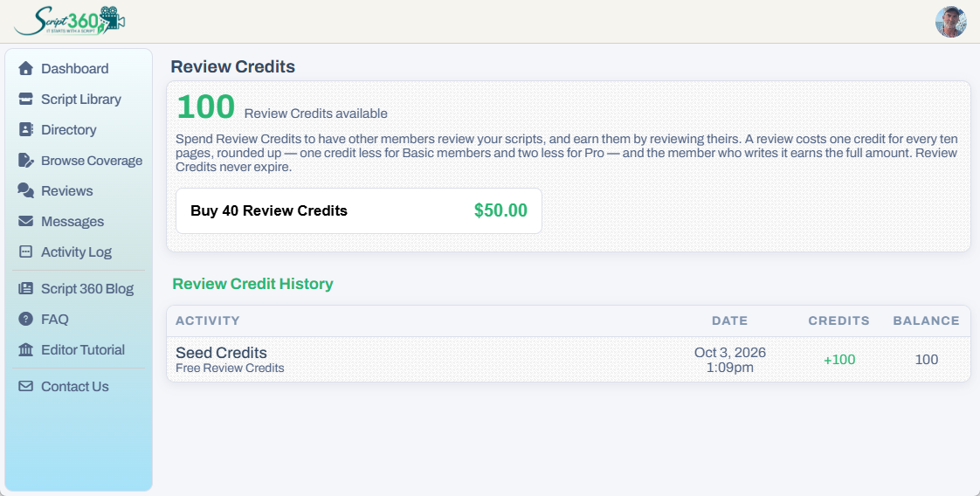
Task: Click the Directory address book icon
Action: (25, 130)
